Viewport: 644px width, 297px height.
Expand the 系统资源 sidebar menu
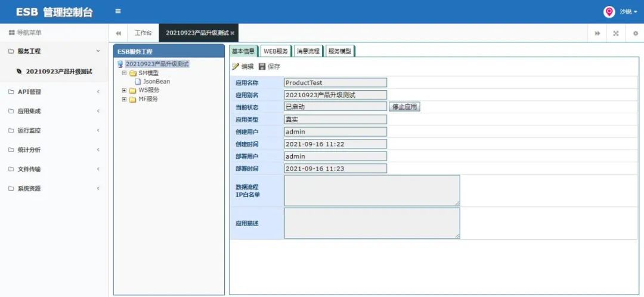[x=54, y=188]
